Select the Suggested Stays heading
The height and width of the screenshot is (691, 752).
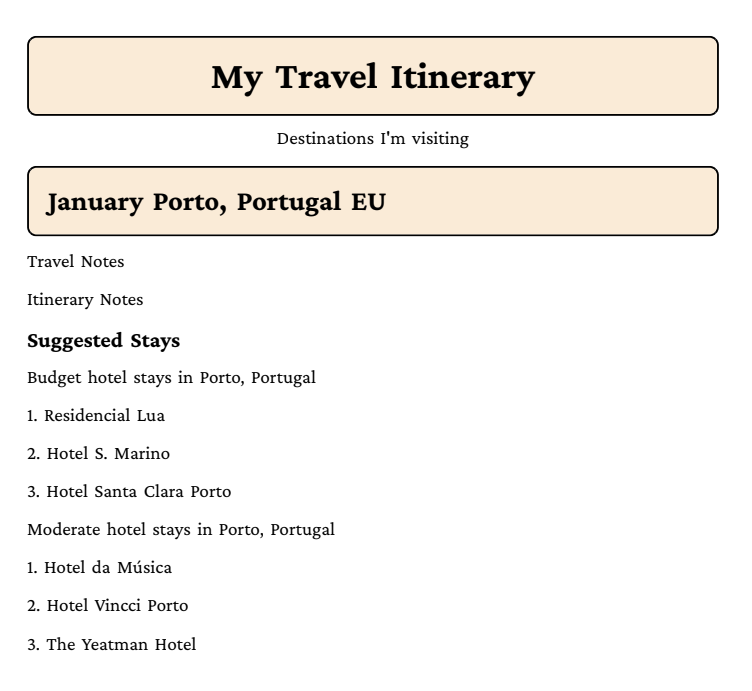(x=104, y=341)
